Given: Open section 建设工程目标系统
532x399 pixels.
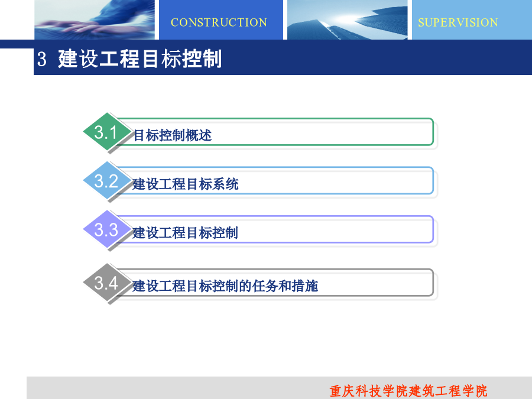Looking at the screenshot, I should (x=186, y=184).
